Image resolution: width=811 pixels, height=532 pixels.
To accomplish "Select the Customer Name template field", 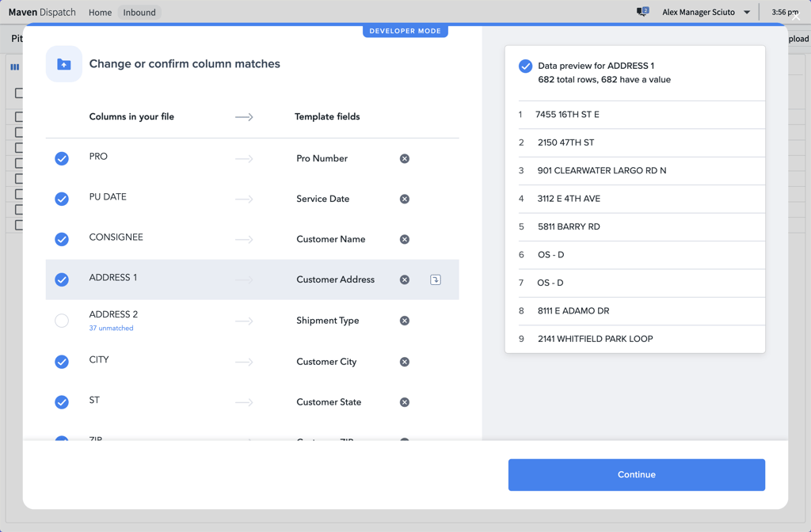I will [330, 239].
